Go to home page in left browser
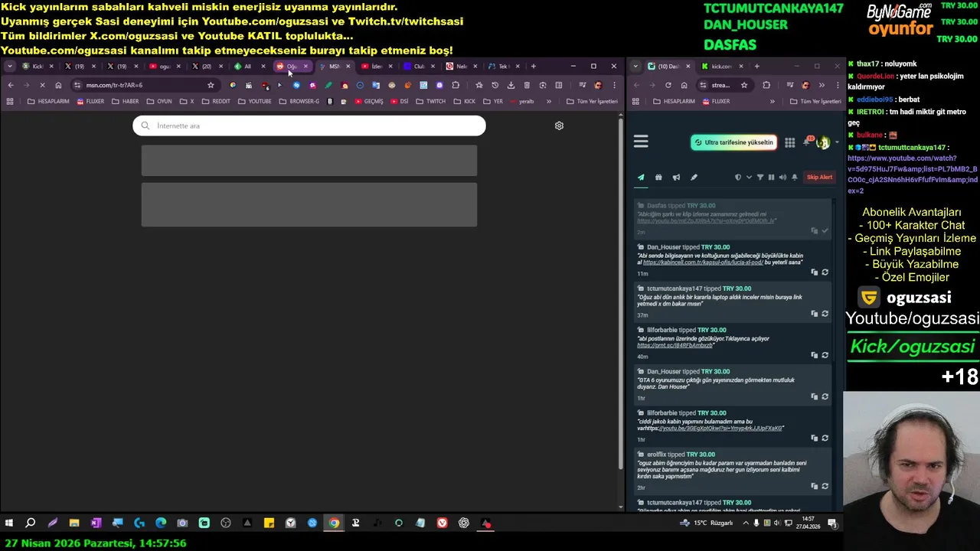Viewport: 980px width, 551px height. tap(58, 85)
